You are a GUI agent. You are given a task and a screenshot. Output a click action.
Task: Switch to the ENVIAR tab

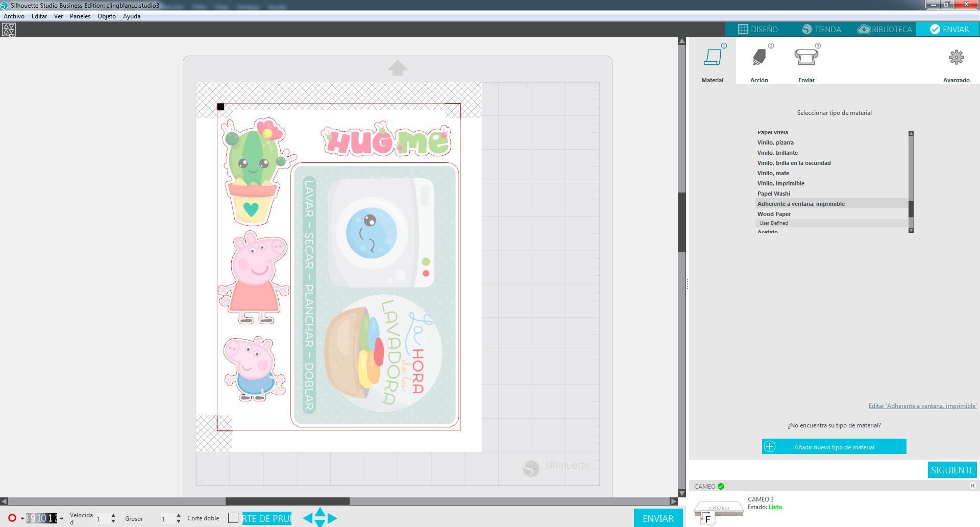click(948, 29)
